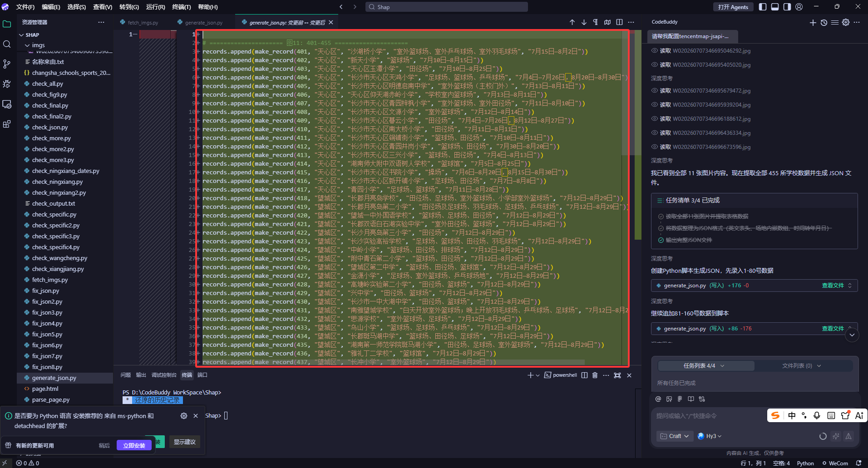Viewport: 868px width, 468px height.
Task: Open the Search view in activity bar
Action: 7,44
